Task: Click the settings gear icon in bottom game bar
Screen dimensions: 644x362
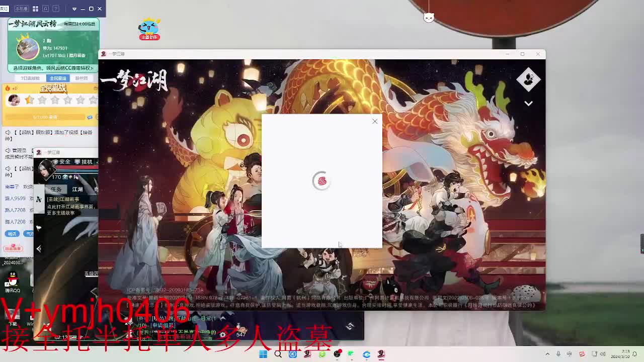Action: [x=222, y=334]
